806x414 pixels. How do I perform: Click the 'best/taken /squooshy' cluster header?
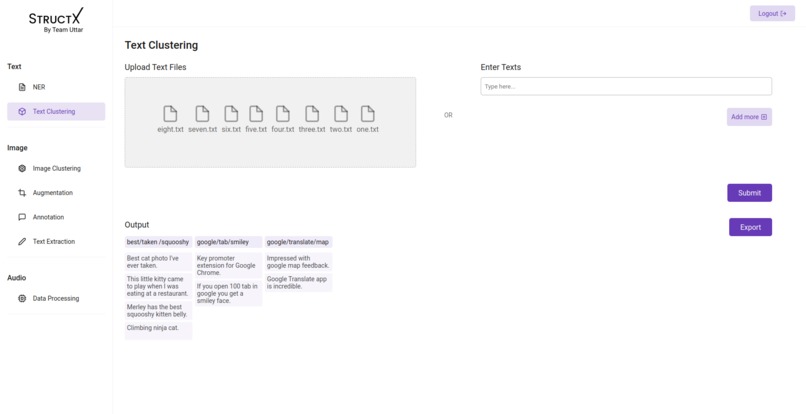point(158,242)
